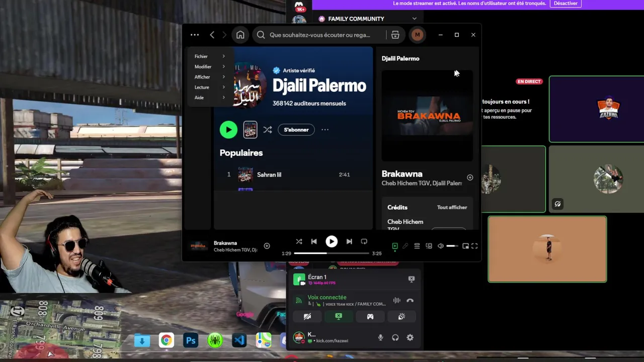Deafen with the Discord headphones icon
The width and height of the screenshot is (644, 362).
(x=395, y=338)
